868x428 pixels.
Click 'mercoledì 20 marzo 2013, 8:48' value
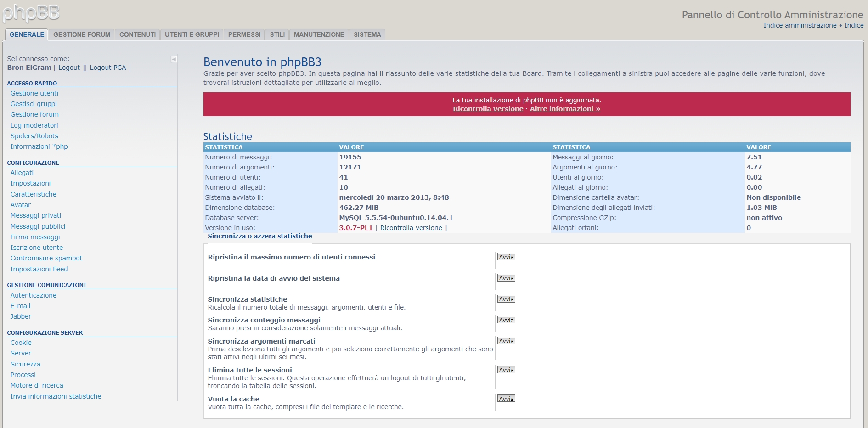(x=394, y=197)
